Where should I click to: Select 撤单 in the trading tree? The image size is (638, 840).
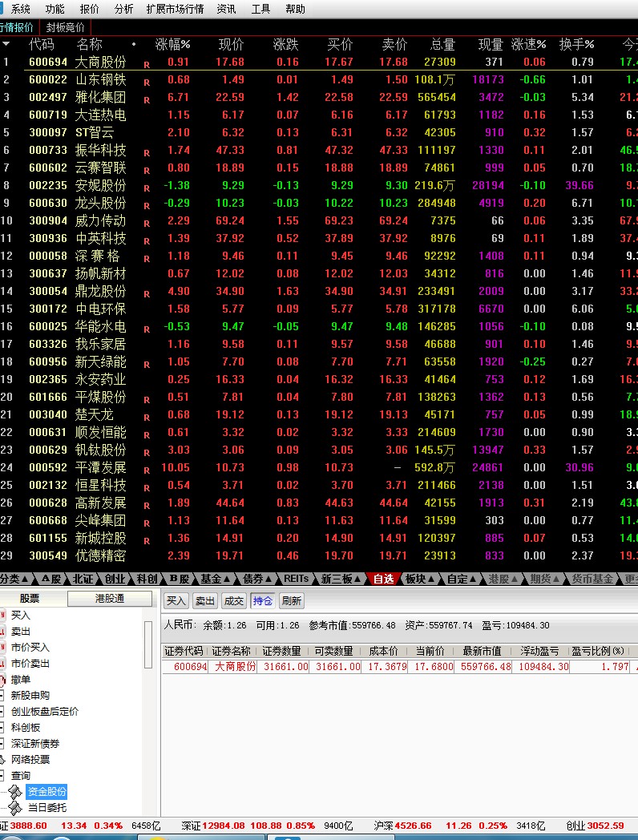click(x=21, y=679)
